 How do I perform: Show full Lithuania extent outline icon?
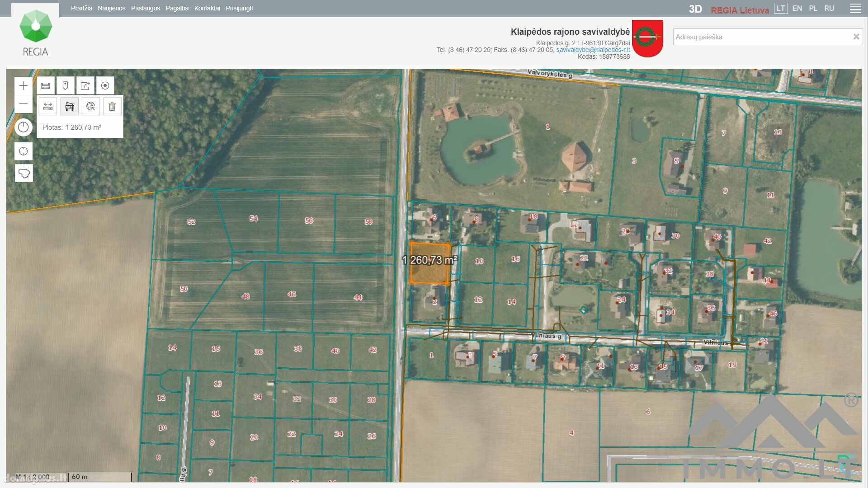pos(24,173)
